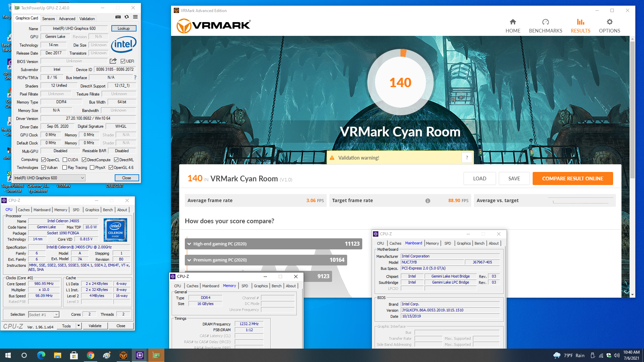Screen dimensions: 644x362
Task: Go to VRMark HOME
Action: click(513, 26)
